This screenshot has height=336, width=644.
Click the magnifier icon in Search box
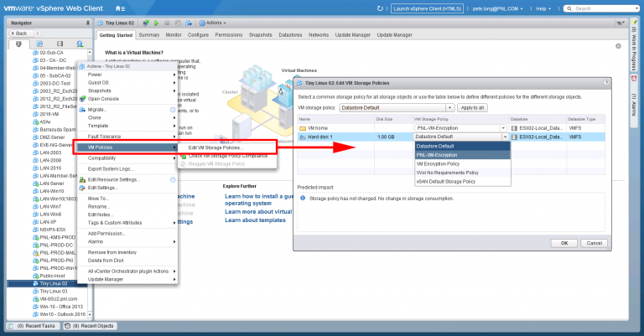click(569, 8)
